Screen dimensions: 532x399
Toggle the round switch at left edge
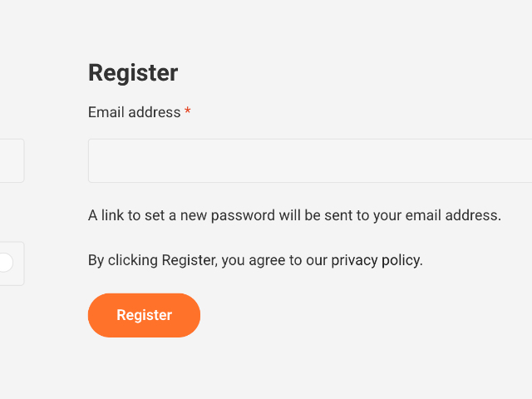coord(5,263)
